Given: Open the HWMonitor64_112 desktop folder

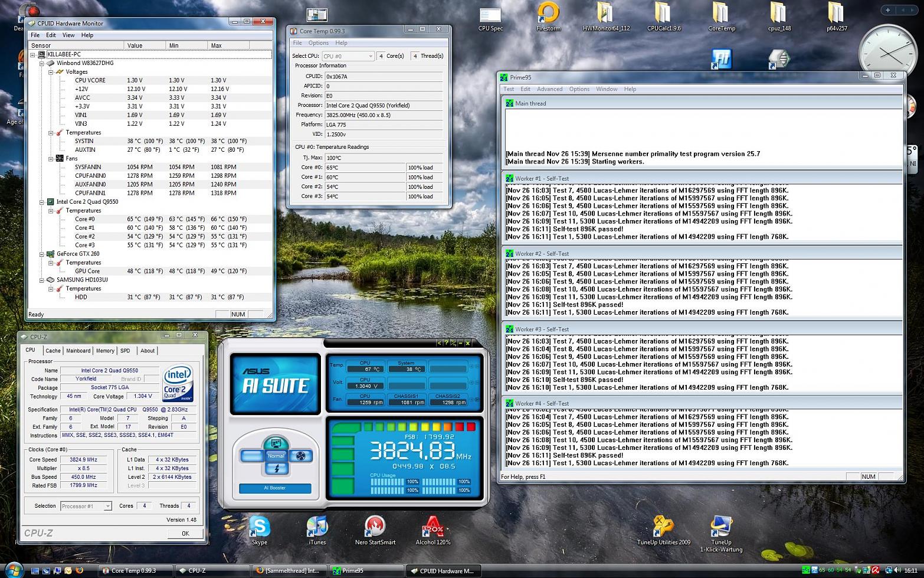Looking at the screenshot, I should (x=606, y=17).
